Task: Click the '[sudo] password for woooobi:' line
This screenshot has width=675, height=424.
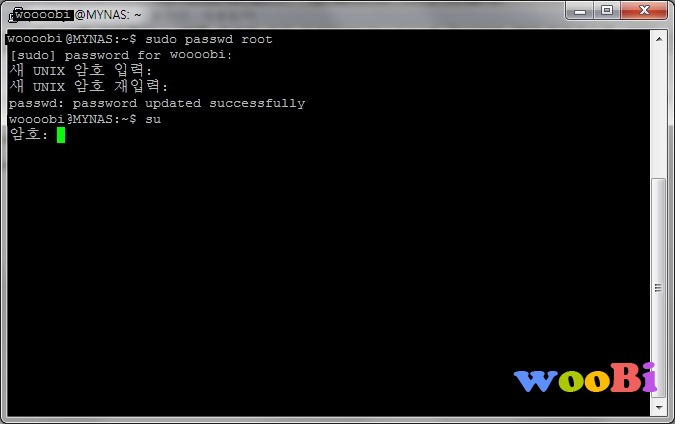Action: [x=121, y=55]
